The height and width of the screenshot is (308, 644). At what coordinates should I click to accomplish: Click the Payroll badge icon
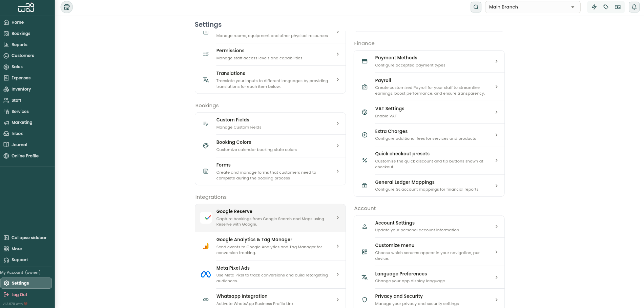365,87
